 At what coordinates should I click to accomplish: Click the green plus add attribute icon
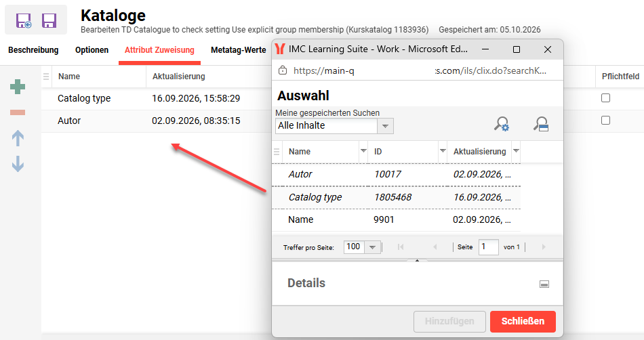tap(18, 87)
